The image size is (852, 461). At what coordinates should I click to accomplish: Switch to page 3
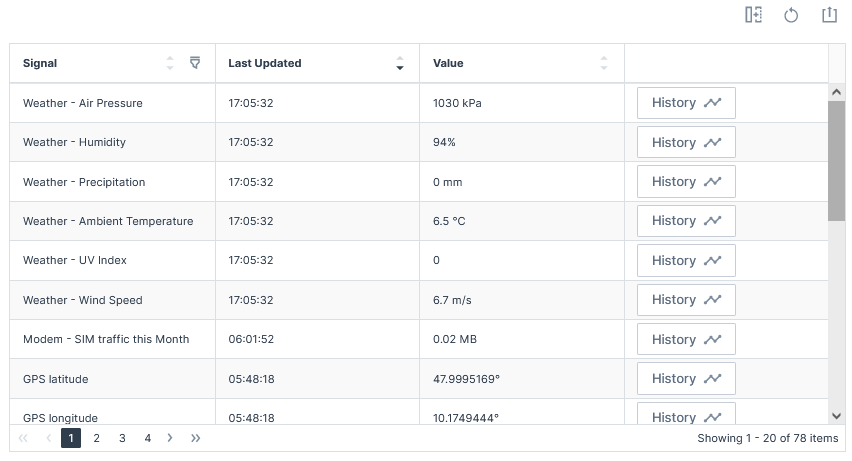(122, 438)
